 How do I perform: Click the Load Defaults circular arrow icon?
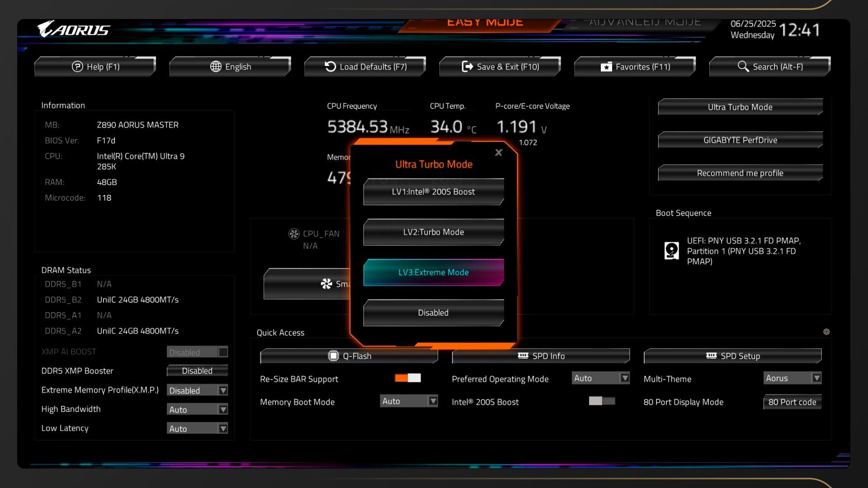330,66
